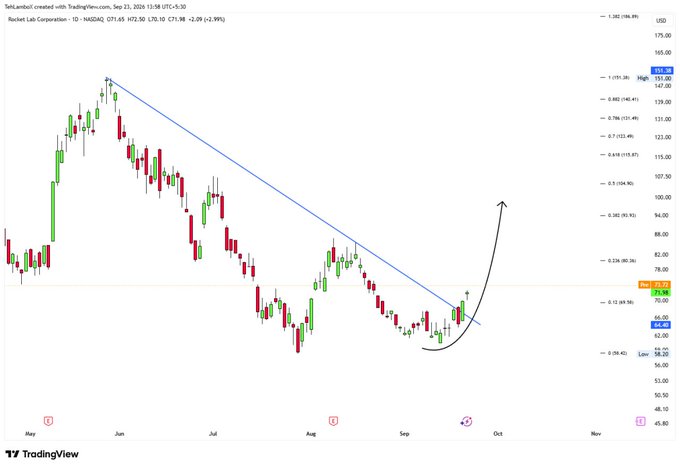Select the 0.882 (140.41) Fibonacci level label
The width and height of the screenshot is (680, 468).
tap(623, 99)
